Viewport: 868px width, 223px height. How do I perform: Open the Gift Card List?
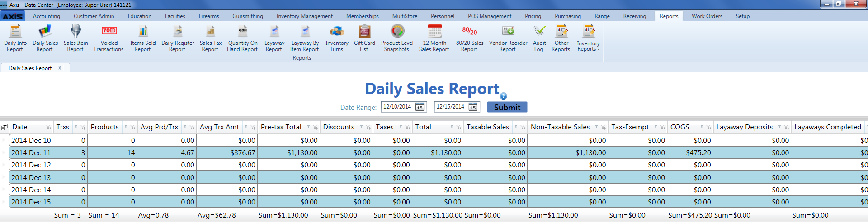coord(364,38)
